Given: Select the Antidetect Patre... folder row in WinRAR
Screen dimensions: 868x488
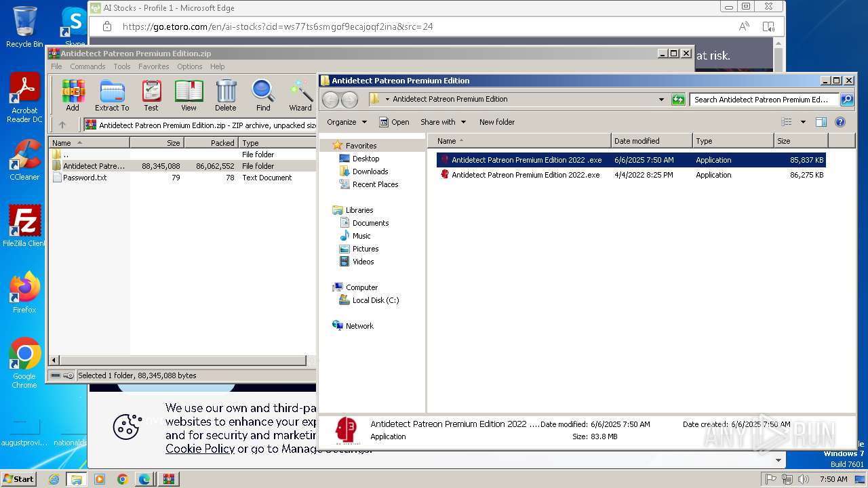Looking at the screenshot, I should point(182,166).
